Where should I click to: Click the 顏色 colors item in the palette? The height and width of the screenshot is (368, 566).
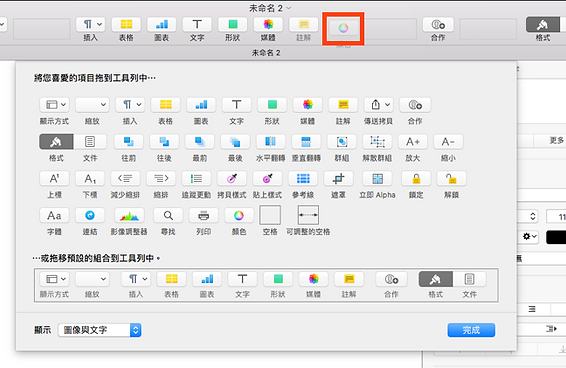tap(239, 216)
